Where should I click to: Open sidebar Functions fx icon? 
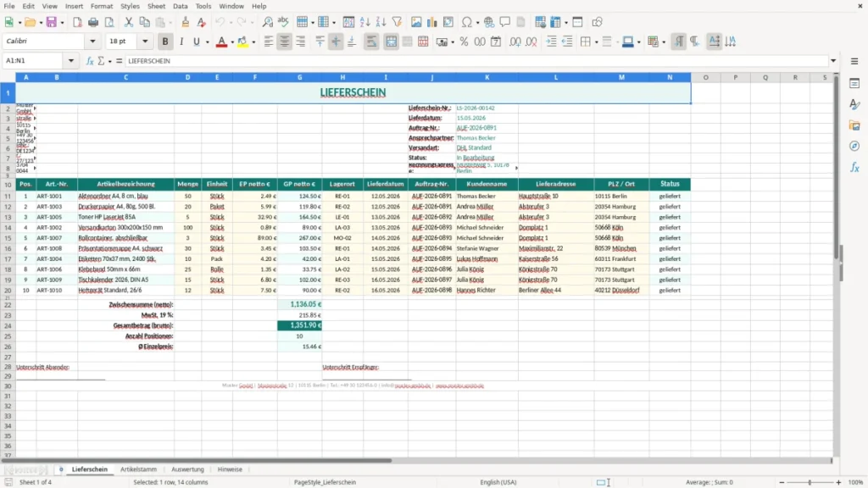[854, 167]
